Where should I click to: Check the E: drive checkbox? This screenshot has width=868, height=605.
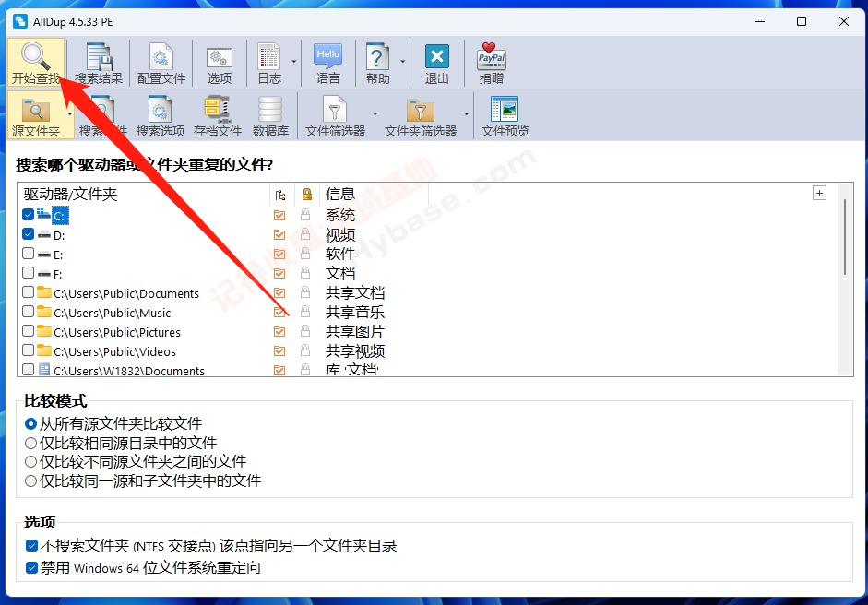(29, 254)
